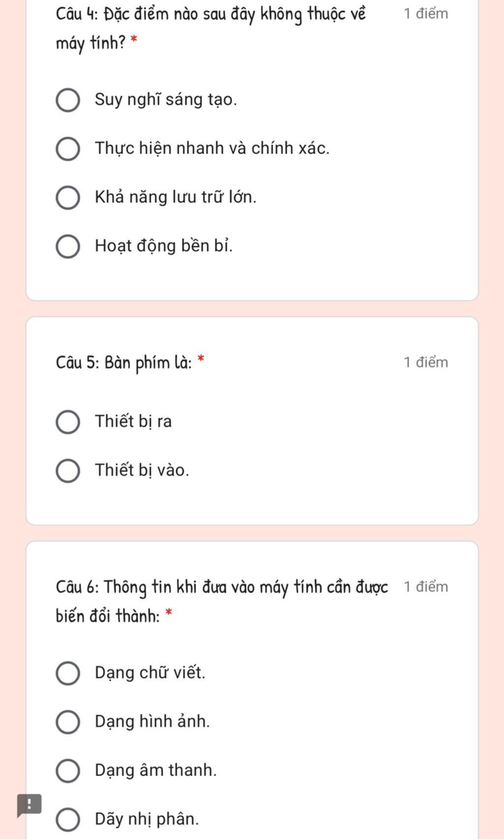Screen dimensions: 504x840
Task: Choose 'Thiết bị vào.' radio button
Action: pyautogui.click(x=68, y=471)
